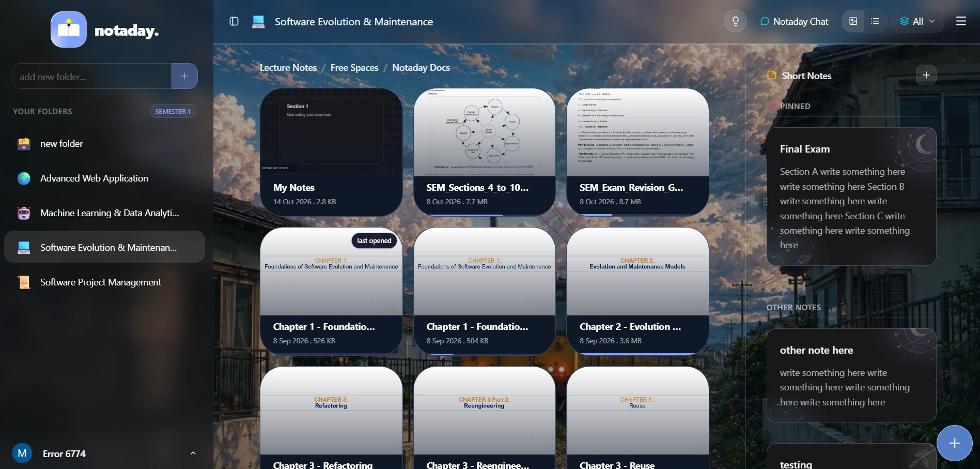Open Machine Learning & Data Analytics folder
Viewport: 980px width, 469px height.
tap(104, 213)
